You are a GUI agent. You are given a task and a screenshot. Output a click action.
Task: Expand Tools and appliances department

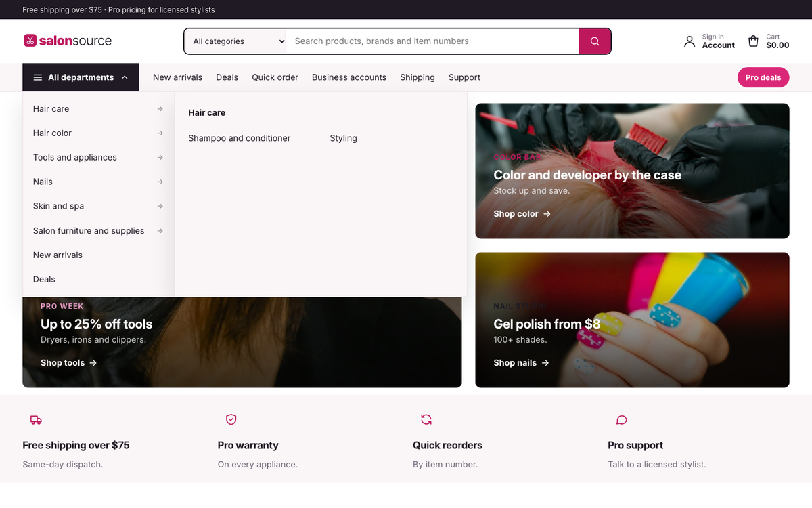point(98,157)
